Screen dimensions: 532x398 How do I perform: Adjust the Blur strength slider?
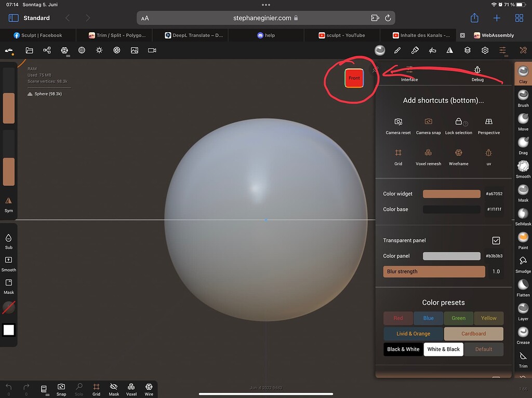pyautogui.click(x=434, y=271)
